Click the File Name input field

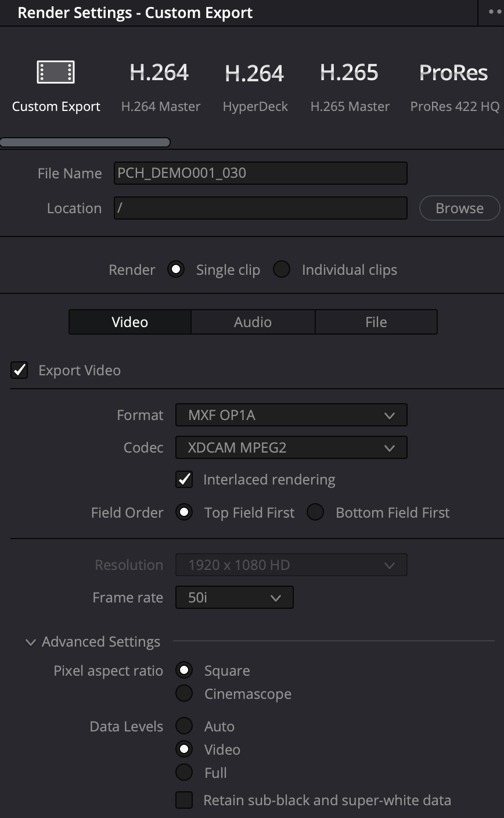260,173
